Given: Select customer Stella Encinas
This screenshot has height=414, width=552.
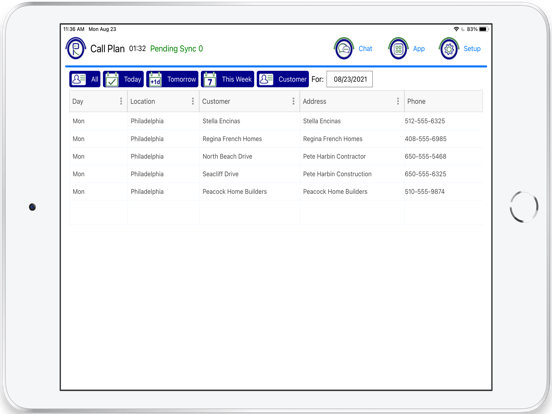Looking at the screenshot, I should [221, 121].
